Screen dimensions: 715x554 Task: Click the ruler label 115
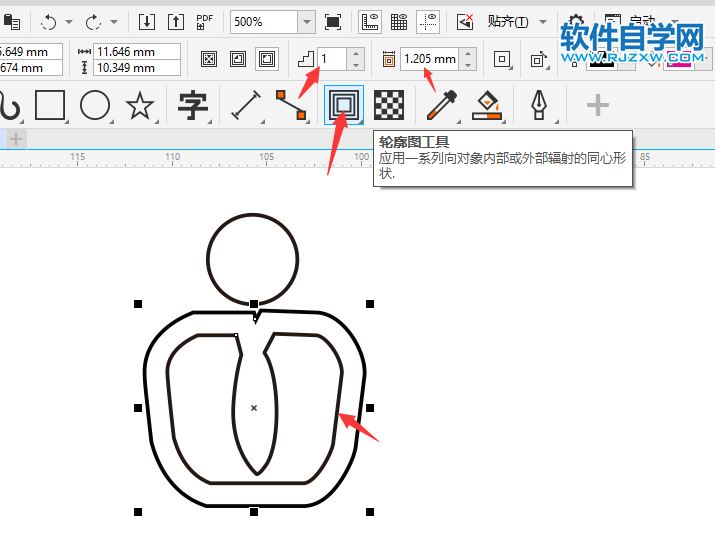[78, 157]
